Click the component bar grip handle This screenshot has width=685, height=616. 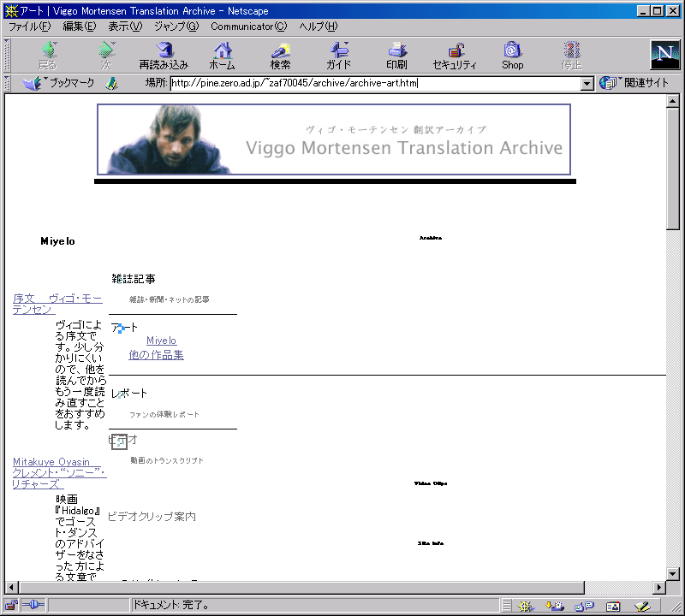(x=506, y=606)
